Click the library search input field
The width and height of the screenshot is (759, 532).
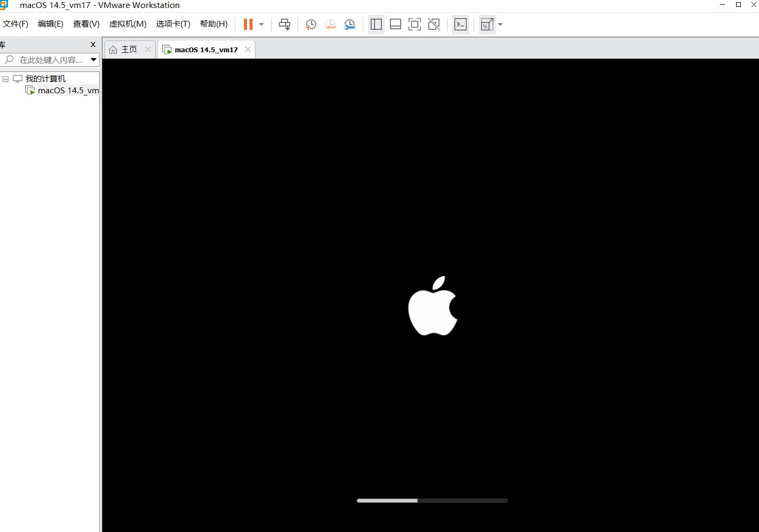pos(51,60)
